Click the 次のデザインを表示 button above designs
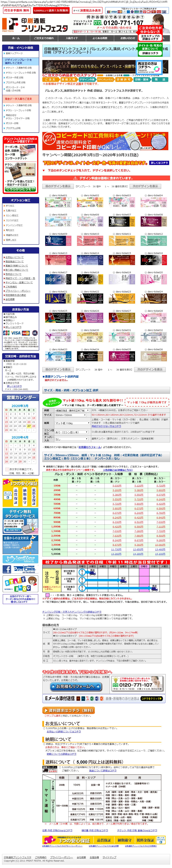Image resolution: width=172 pixels, height=868 pixels. 145,186
